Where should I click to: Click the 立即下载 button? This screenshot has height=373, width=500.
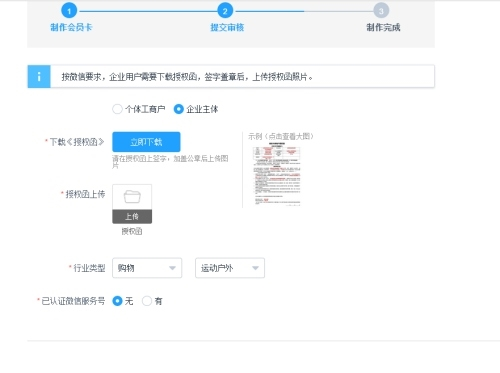pyautogui.click(x=146, y=142)
